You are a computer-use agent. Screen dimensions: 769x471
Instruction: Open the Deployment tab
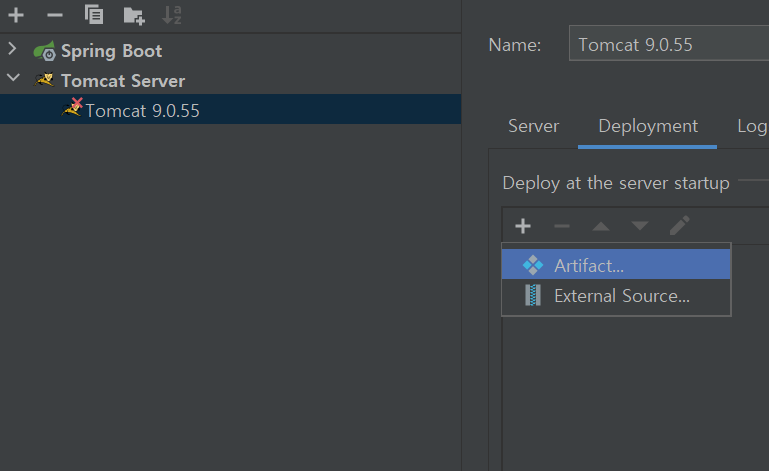[647, 126]
